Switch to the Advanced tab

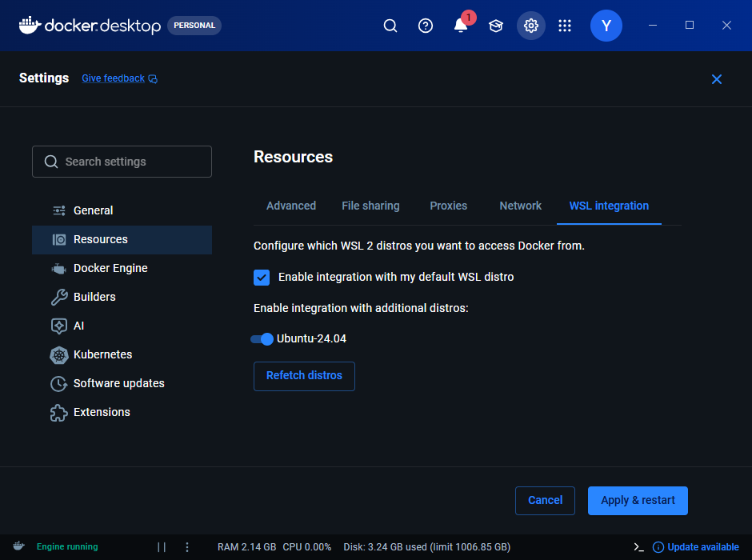tap(291, 206)
